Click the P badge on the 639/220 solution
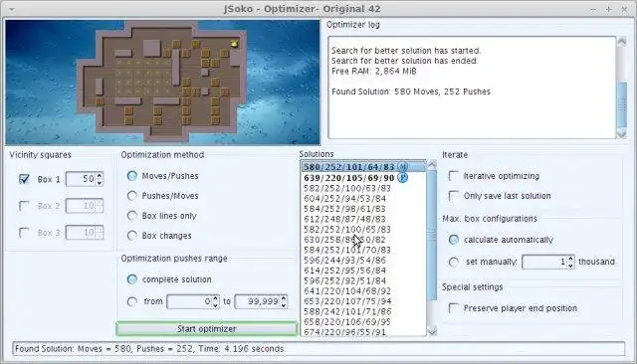Viewport: 637px width, 364px height. pos(402,178)
